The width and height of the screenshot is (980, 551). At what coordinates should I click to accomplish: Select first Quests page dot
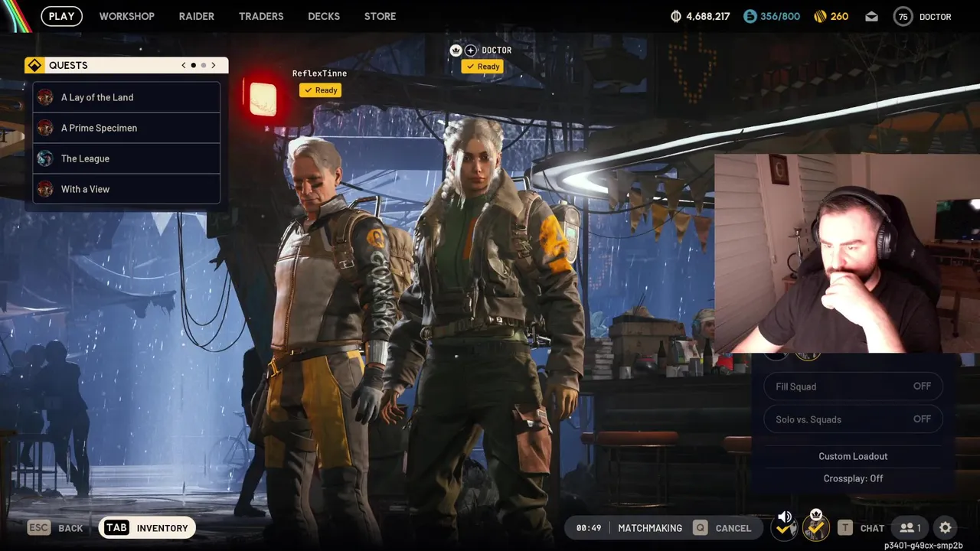[193, 65]
